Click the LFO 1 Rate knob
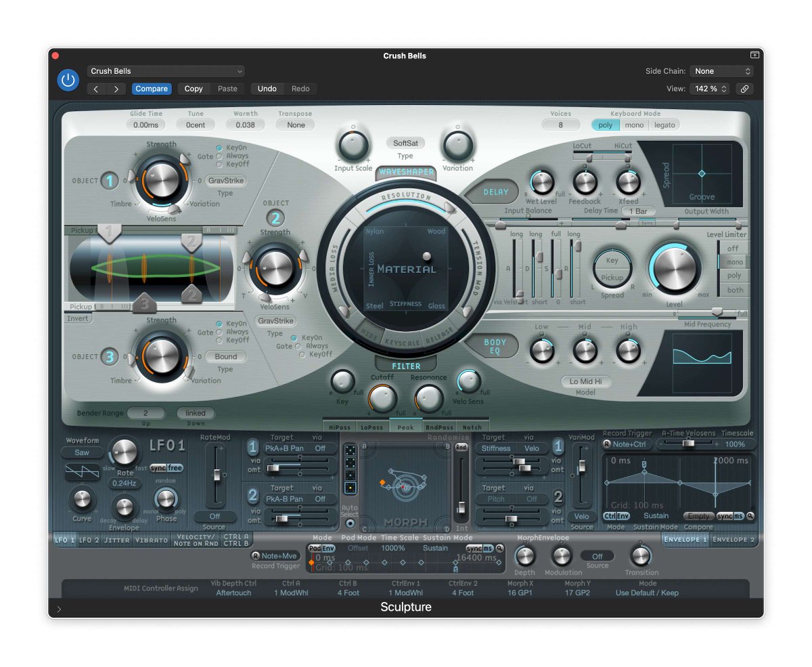This screenshot has height=667, width=812. [x=124, y=452]
